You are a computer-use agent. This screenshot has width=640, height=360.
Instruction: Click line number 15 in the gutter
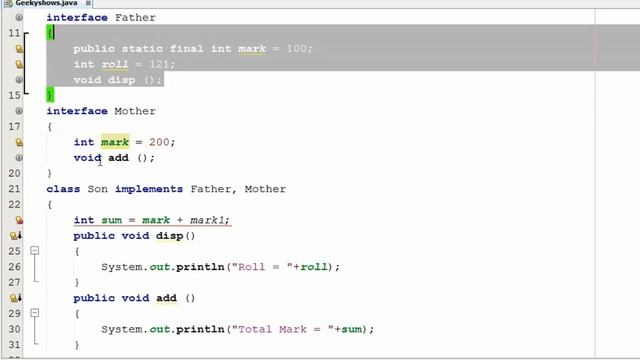click(x=14, y=96)
